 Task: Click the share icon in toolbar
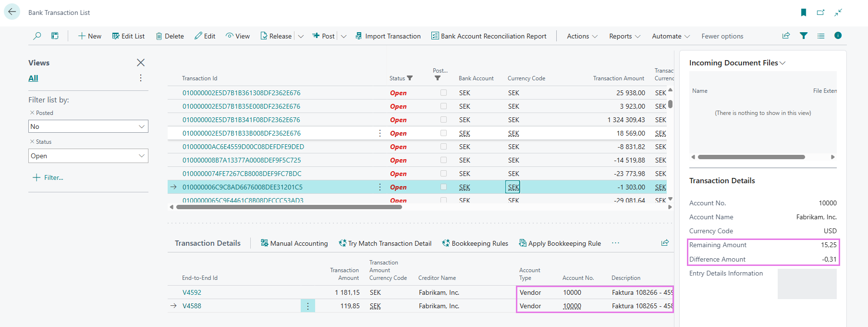coord(786,36)
